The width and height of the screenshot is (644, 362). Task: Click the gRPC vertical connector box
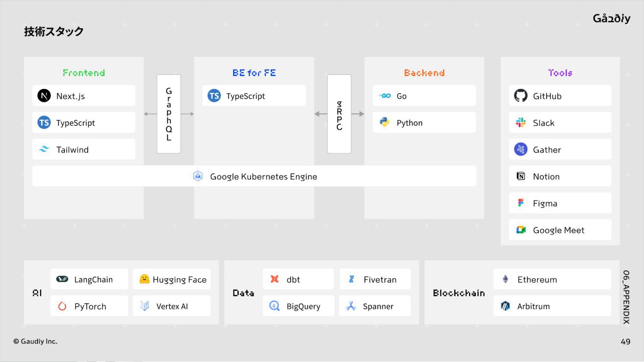coord(339,114)
